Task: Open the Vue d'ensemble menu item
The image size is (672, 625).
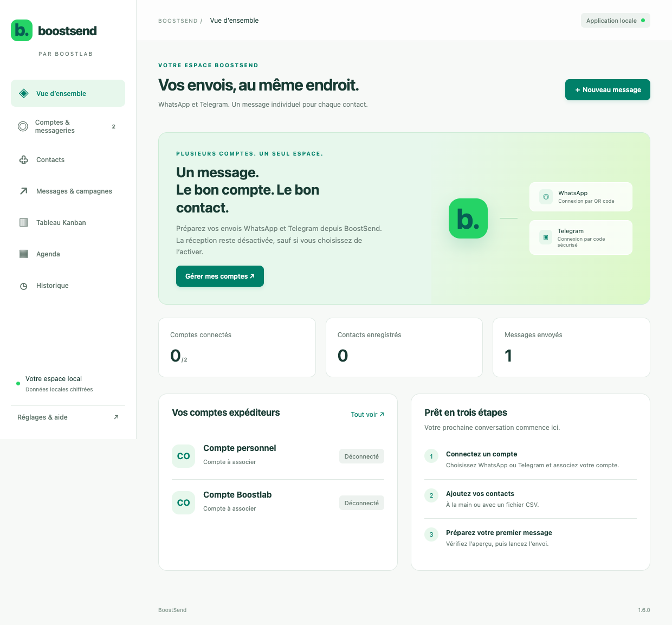Action: pos(68,93)
